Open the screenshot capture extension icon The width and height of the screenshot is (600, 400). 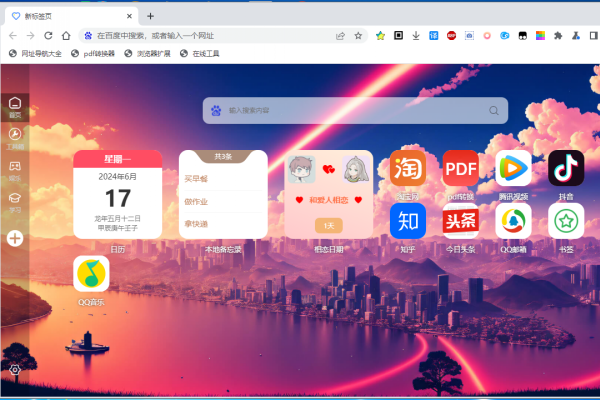469,36
